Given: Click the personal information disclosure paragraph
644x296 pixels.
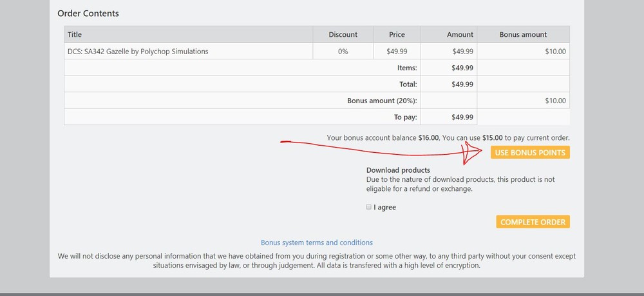Looking at the screenshot, I should 316,261.
